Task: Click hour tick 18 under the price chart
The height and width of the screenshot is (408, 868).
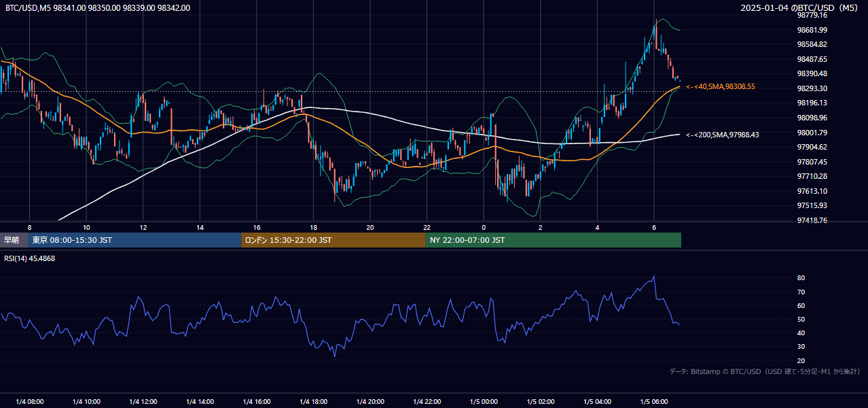Action: pos(313,227)
